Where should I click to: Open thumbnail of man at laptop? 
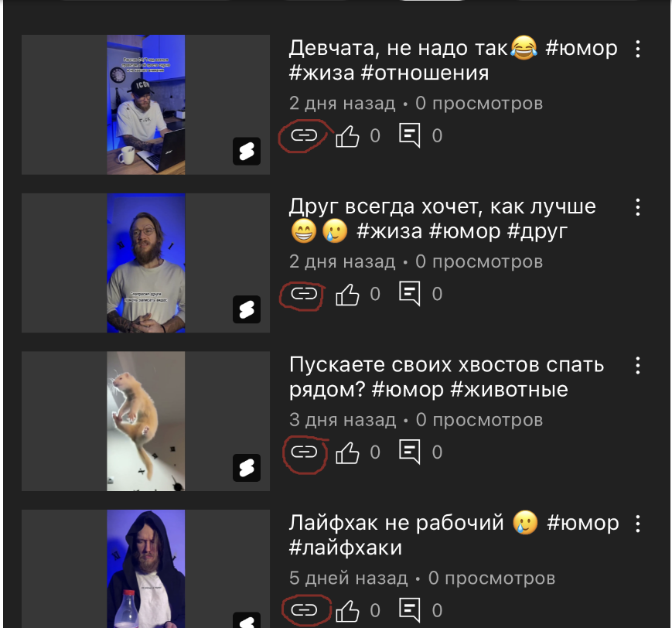coord(145,104)
